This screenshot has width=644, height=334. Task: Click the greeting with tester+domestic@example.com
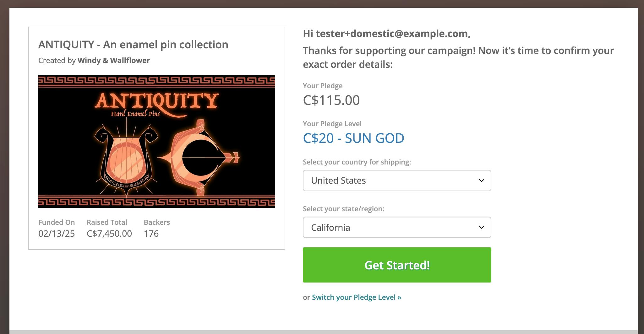(x=386, y=34)
